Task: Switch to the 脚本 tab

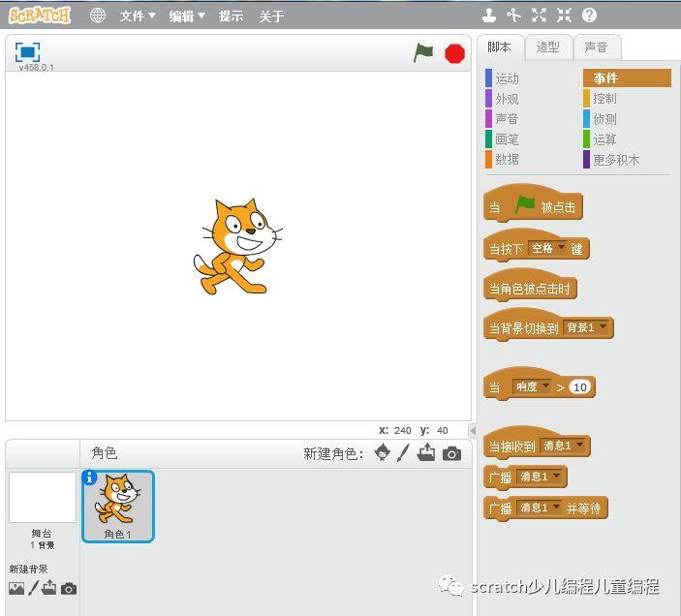Action: (500, 46)
